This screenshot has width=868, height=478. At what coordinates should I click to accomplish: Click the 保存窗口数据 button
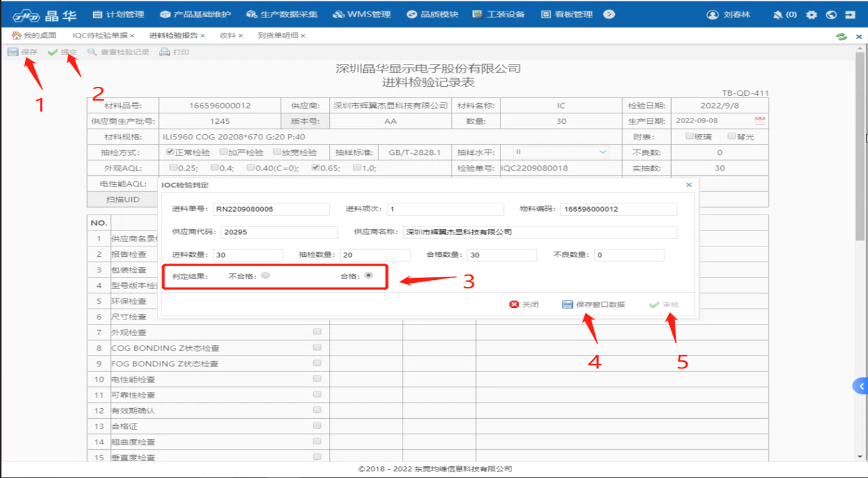[x=594, y=304]
